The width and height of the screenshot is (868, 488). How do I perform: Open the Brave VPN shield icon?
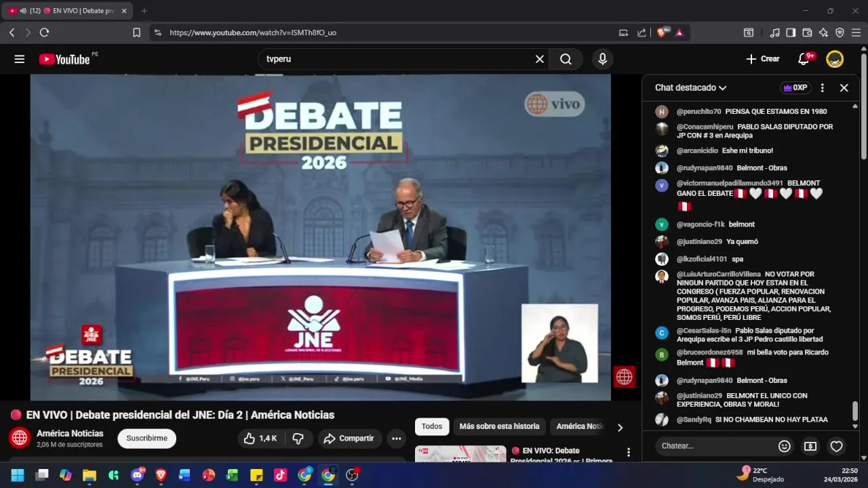tap(840, 33)
